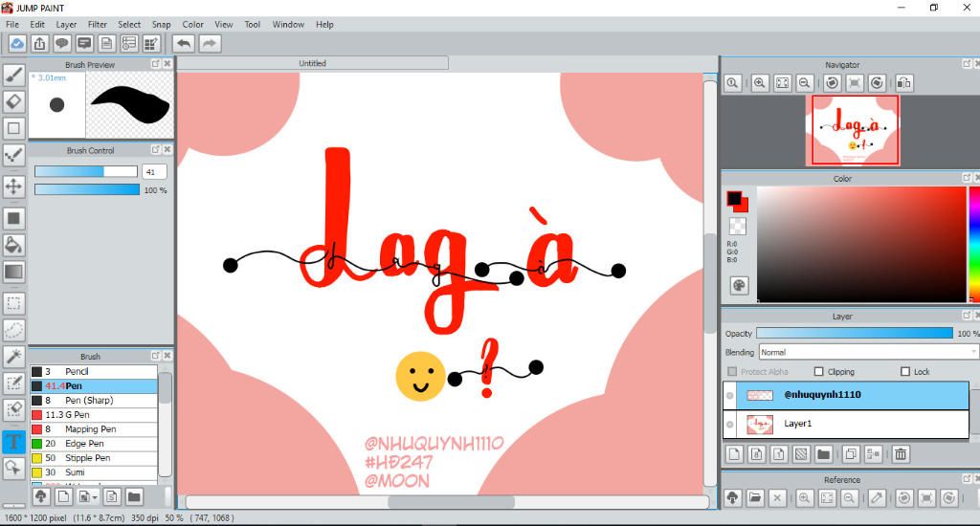Undock the Navigator panel
This screenshot has height=526, width=980.
[x=967, y=64]
